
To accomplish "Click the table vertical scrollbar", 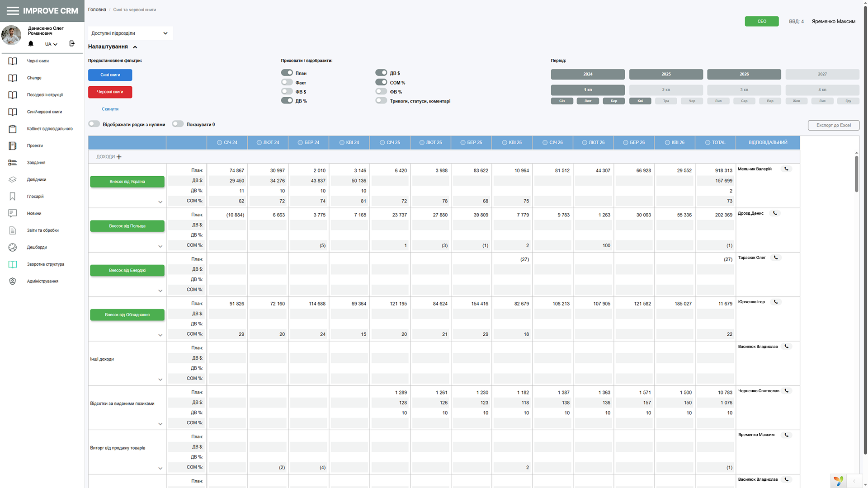I will (x=856, y=174).
